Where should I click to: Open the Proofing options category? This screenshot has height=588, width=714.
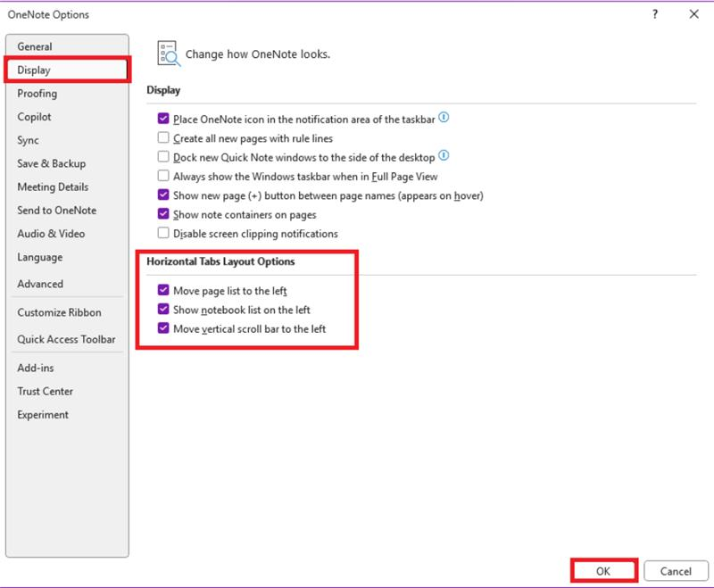[67, 94]
